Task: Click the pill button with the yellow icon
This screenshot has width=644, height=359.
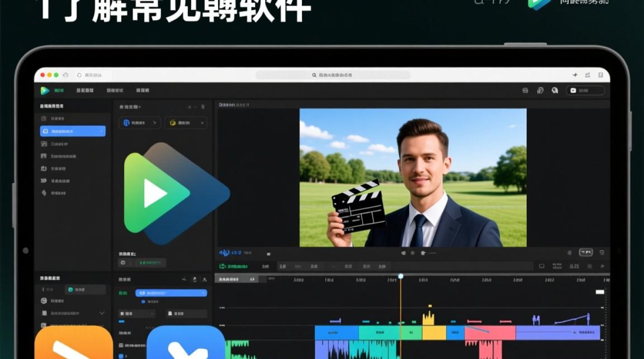Action: [x=185, y=123]
